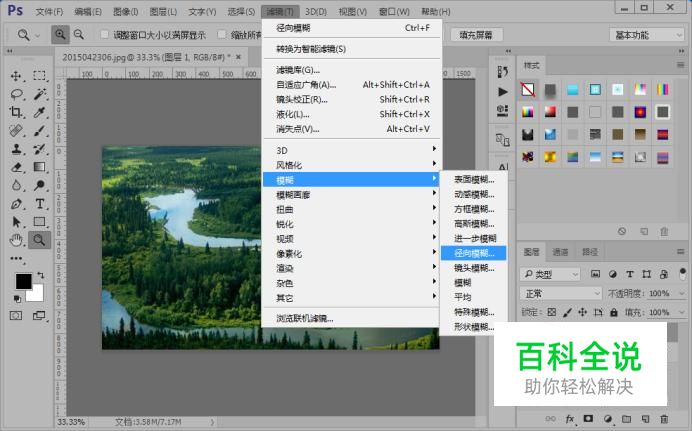Open the Liquify filter menu item

click(351, 114)
